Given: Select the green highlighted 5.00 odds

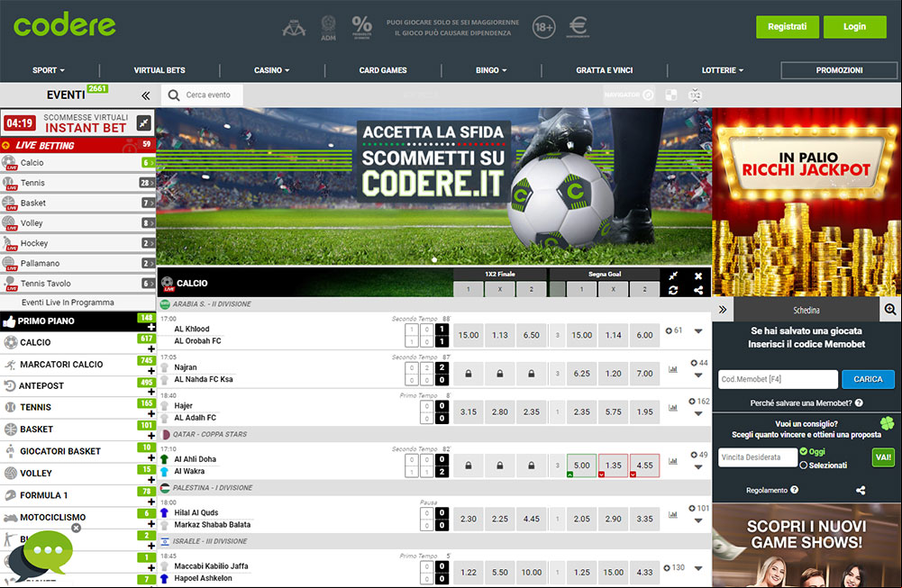Looking at the screenshot, I should point(581,466).
